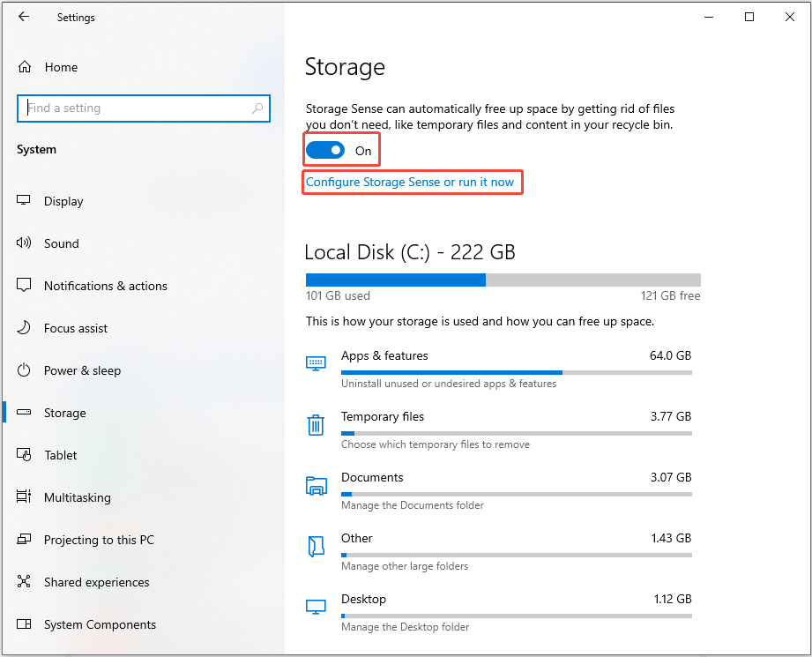The image size is (812, 657).
Task: Click the Tablet icon
Action: click(x=24, y=454)
